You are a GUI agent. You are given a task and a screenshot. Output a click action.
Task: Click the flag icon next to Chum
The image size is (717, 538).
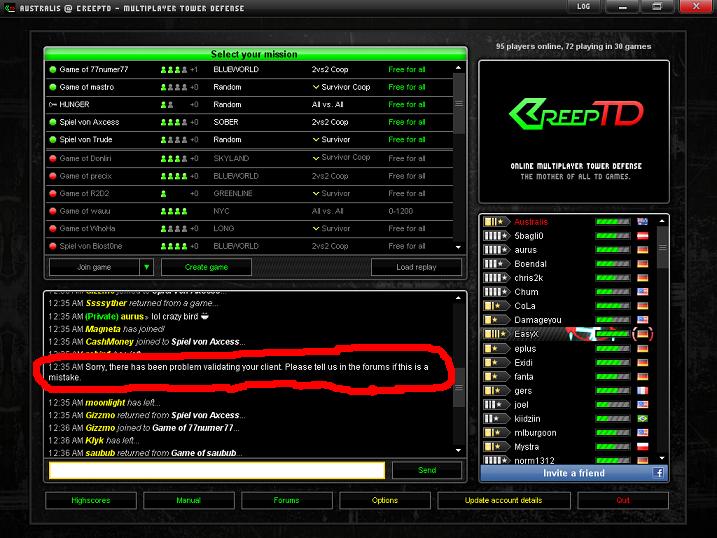[642, 292]
